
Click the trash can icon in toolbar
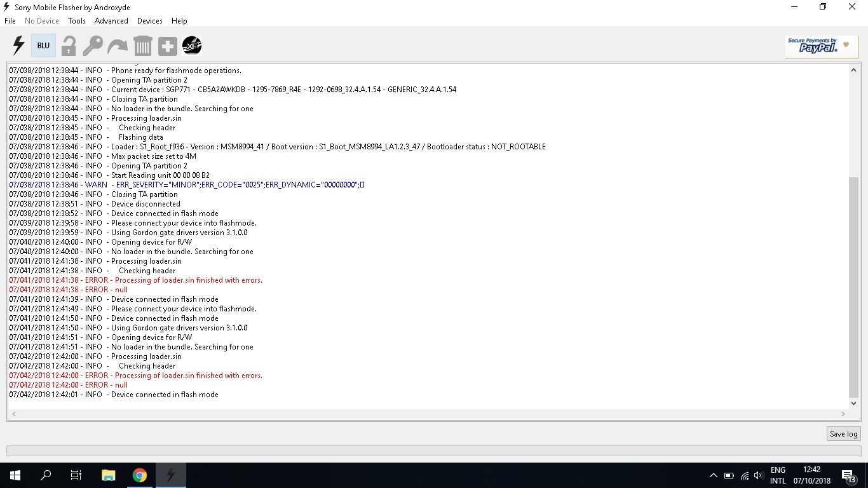(142, 46)
